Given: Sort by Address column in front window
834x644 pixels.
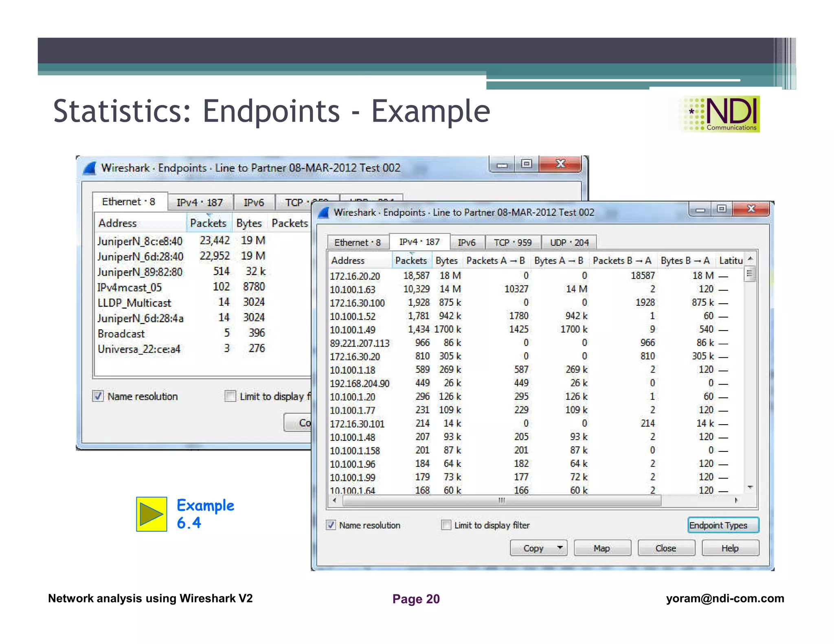Looking at the screenshot, I should (x=360, y=261).
